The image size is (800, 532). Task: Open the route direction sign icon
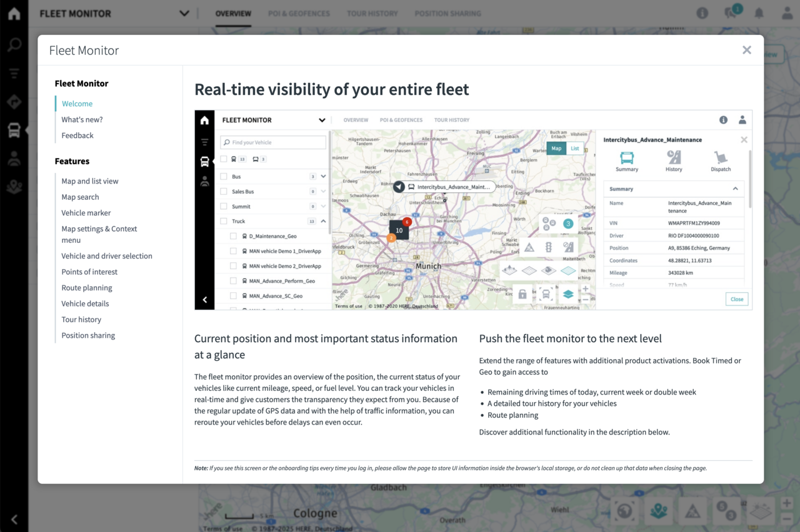pyautogui.click(x=14, y=102)
